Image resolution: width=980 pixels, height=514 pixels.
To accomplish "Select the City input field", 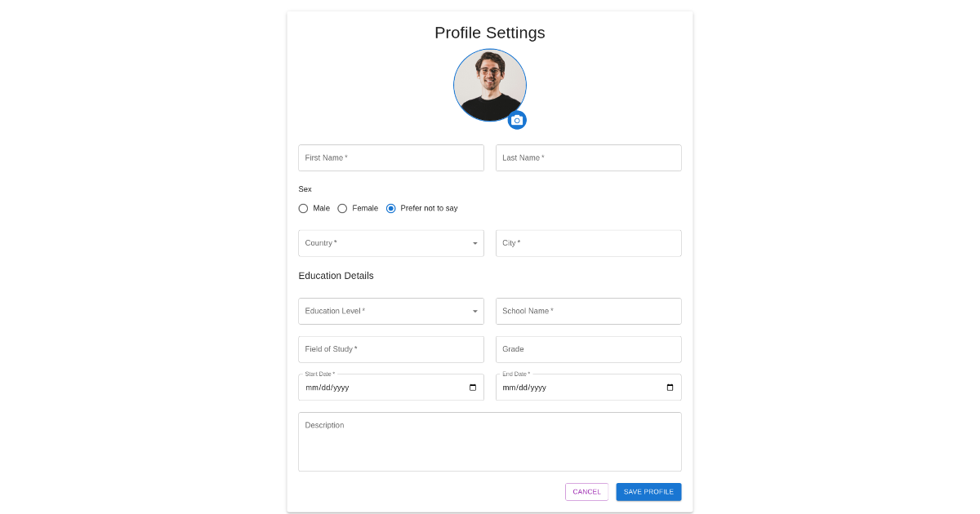I will [x=588, y=243].
